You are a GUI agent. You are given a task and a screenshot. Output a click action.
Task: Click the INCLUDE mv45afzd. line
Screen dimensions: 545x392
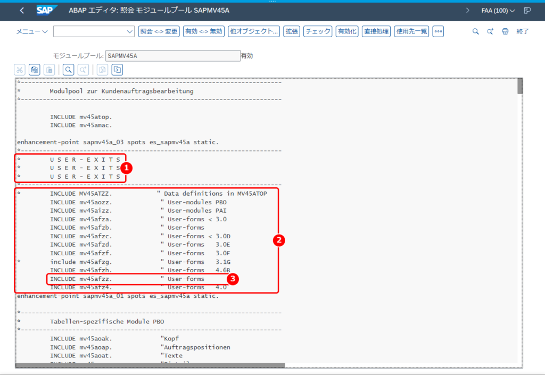(x=81, y=245)
